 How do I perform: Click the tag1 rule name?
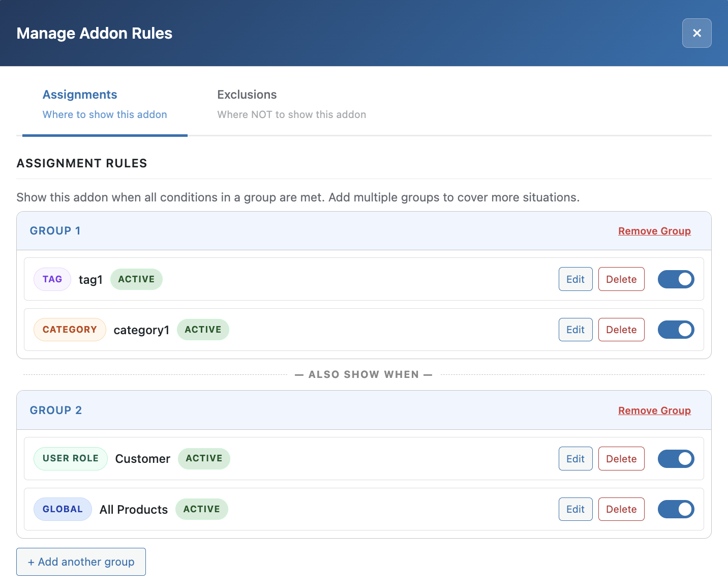click(x=90, y=280)
